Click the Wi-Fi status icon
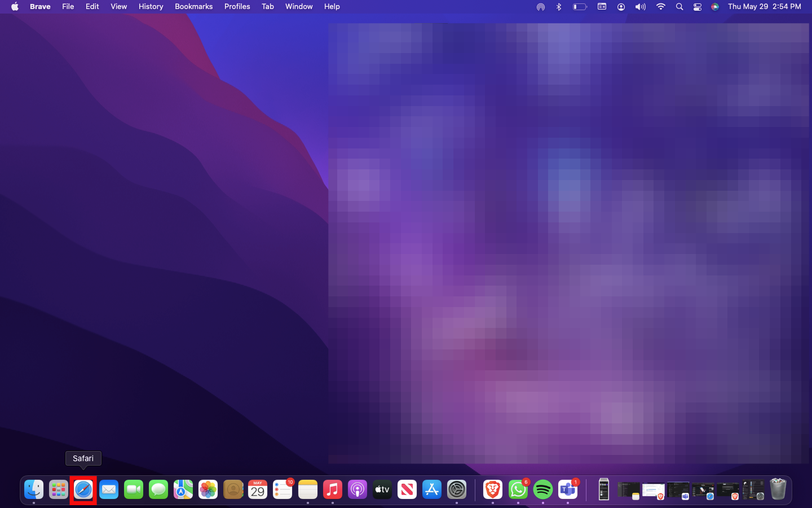The height and width of the screenshot is (508, 812). [x=660, y=7]
